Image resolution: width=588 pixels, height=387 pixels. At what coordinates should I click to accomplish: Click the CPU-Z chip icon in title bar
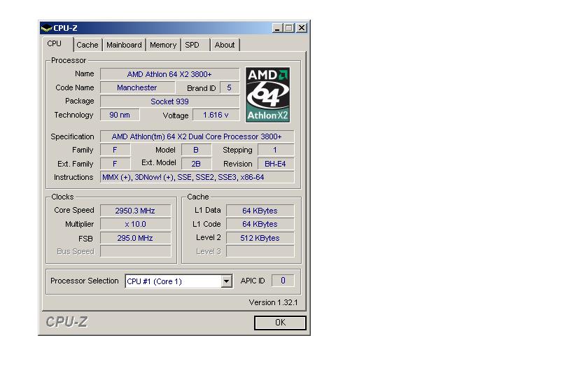click(x=46, y=28)
